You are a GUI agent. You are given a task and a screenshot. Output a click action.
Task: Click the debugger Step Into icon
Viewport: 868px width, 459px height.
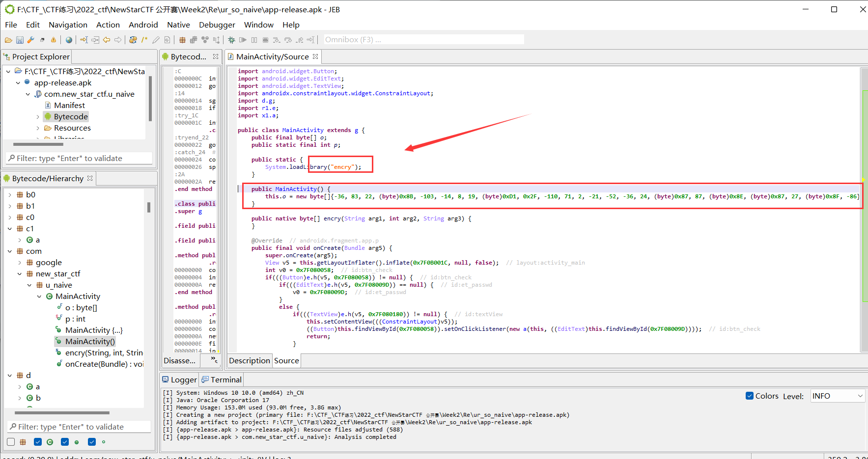[x=277, y=40]
